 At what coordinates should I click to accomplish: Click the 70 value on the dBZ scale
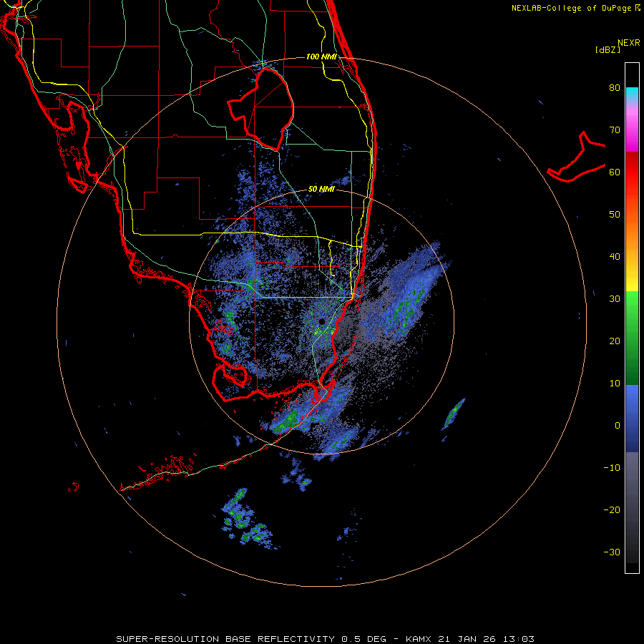[615, 130]
